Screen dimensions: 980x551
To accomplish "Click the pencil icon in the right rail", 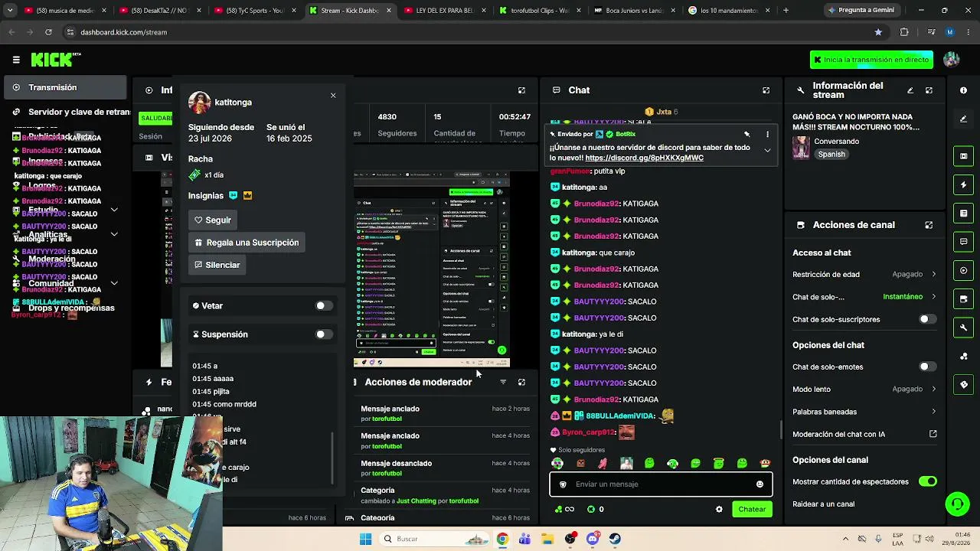I will (963, 119).
